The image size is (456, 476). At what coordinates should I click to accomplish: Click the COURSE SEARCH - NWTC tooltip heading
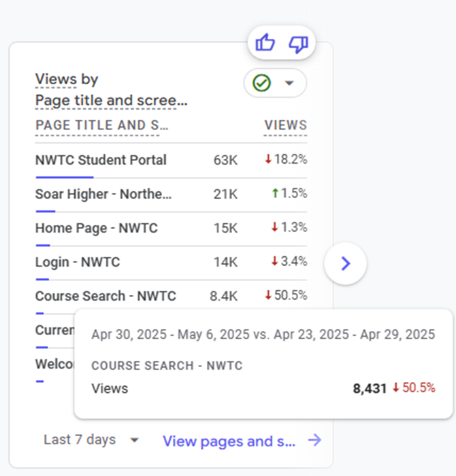(x=167, y=366)
